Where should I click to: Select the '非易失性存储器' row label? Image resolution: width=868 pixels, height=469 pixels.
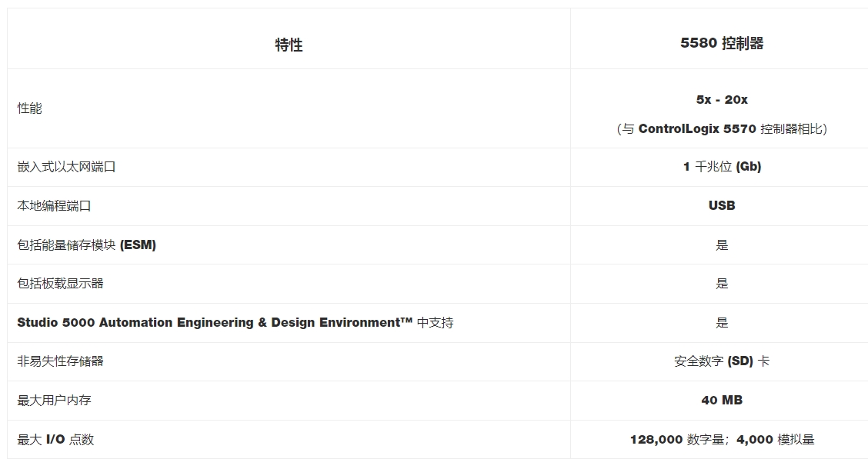60,361
